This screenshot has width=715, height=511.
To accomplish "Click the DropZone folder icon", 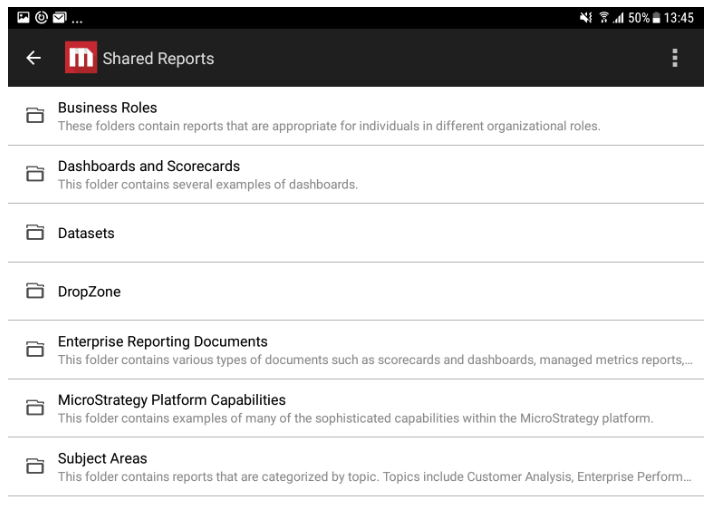I will point(35,290).
